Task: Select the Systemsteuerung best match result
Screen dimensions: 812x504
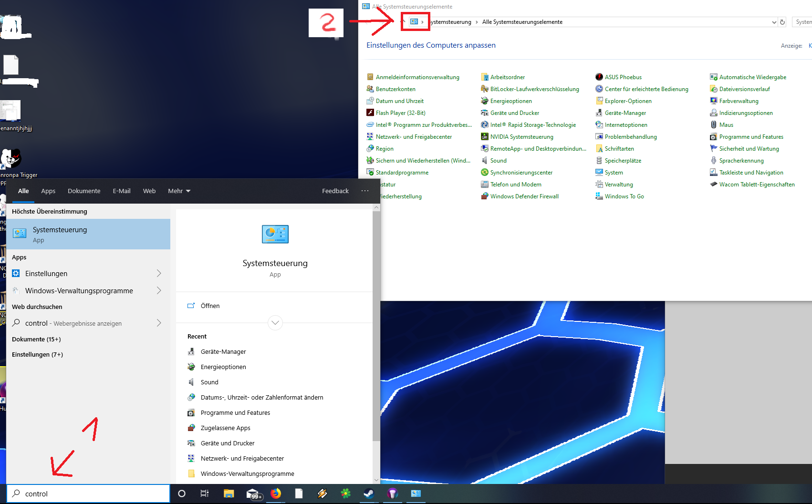Action: point(88,234)
